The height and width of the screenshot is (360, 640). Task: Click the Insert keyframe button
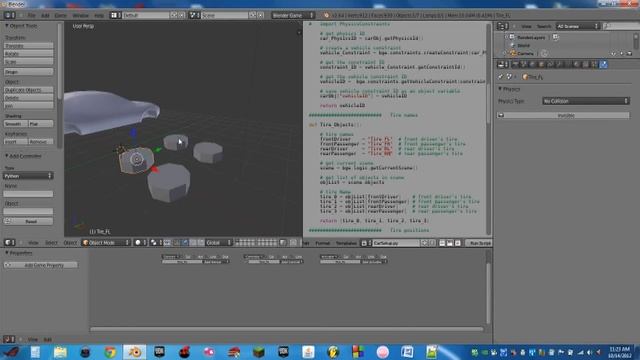pos(16,142)
